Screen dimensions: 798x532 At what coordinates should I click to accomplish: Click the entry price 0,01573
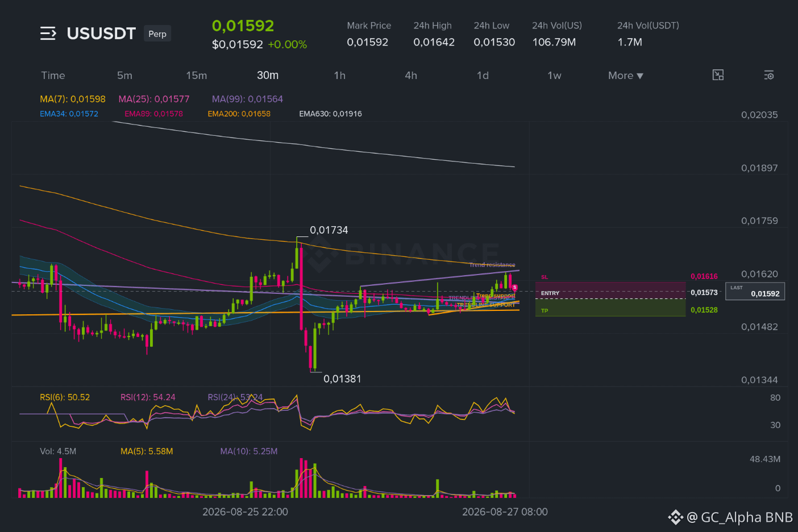point(704,293)
